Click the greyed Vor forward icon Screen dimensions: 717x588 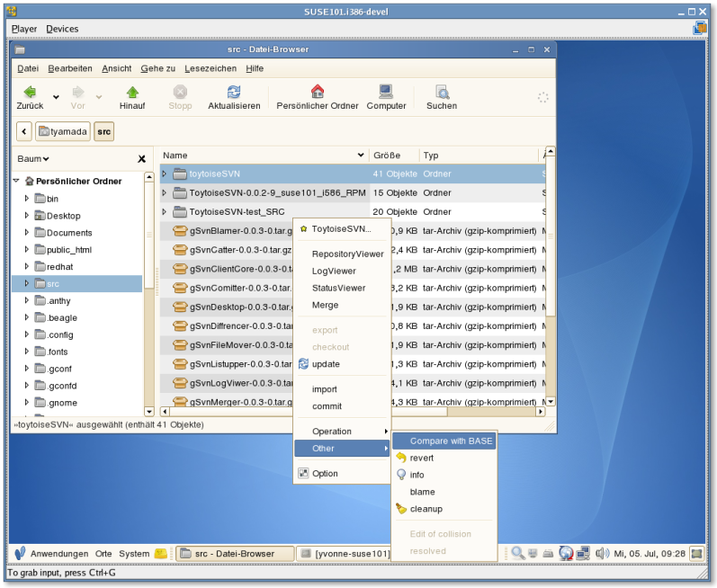(x=78, y=92)
